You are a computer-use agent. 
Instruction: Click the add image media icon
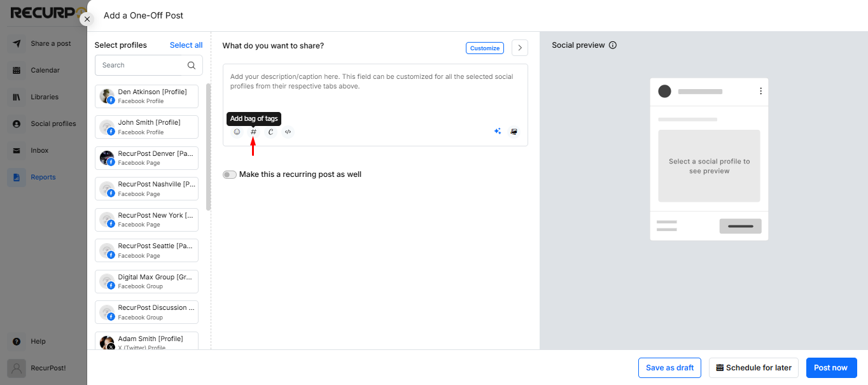[514, 131]
